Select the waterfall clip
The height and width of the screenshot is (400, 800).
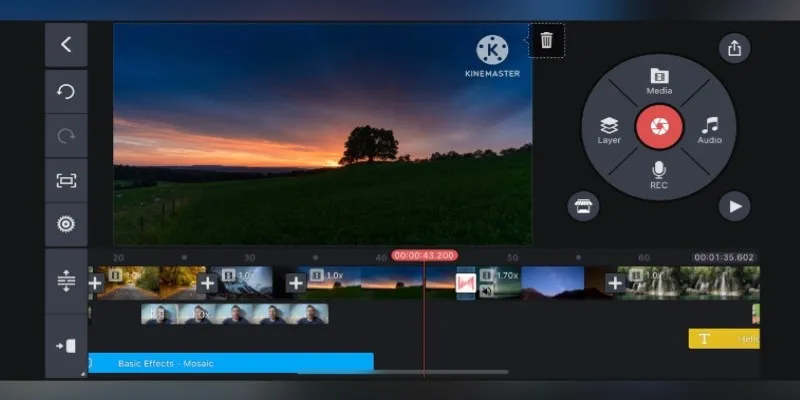pos(689,283)
